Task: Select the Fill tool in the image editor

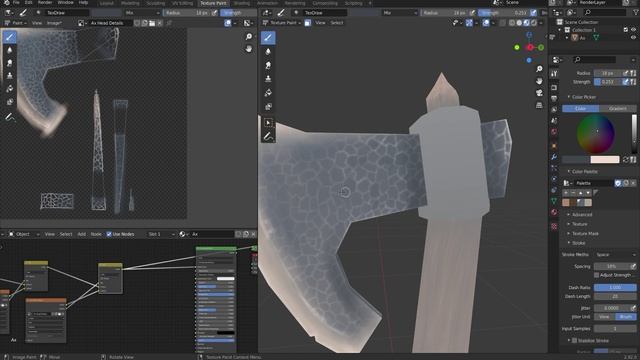Action: click(10, 89)
